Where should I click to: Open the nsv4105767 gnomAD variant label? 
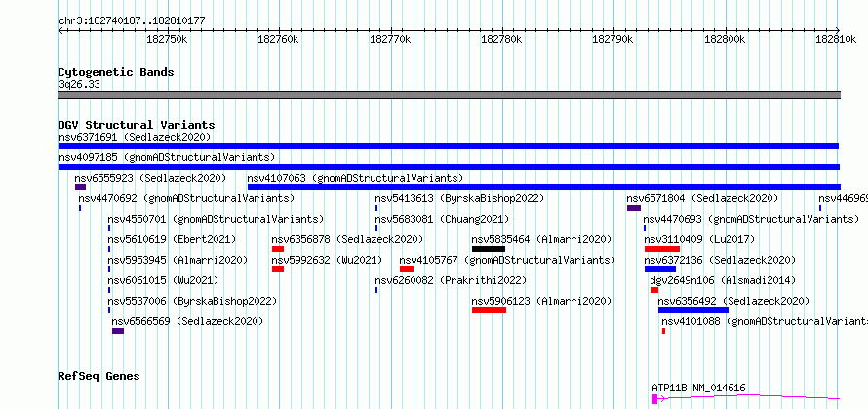click(x=507, y=260)
